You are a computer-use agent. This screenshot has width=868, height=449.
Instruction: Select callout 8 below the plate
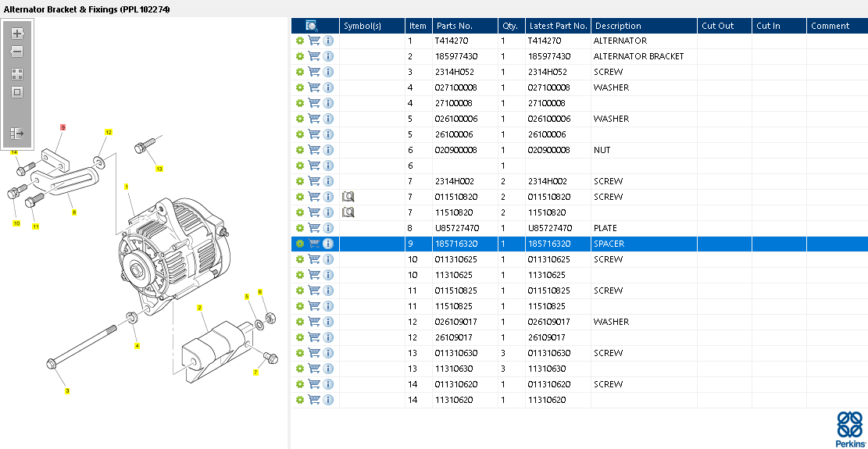pos(73,212)
